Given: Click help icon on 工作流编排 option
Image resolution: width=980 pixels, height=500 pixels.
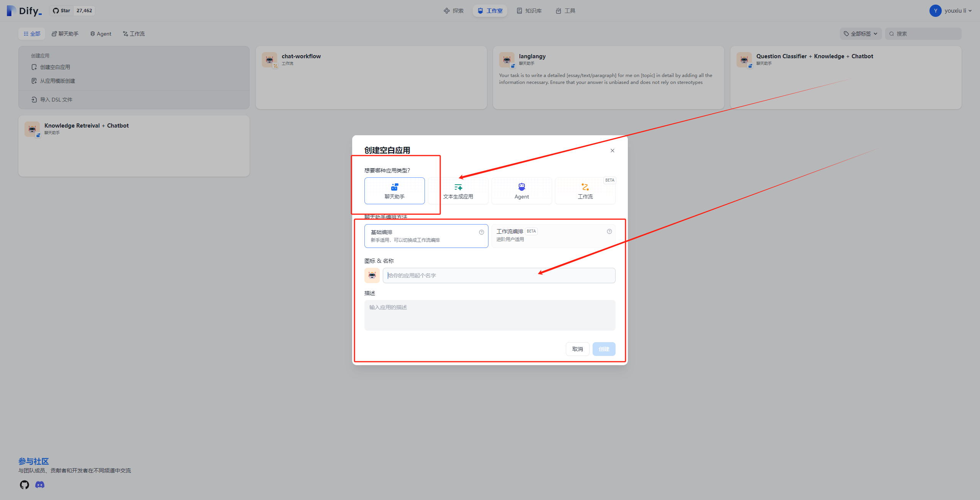Looking at the screenshot, I should point(609,231).
